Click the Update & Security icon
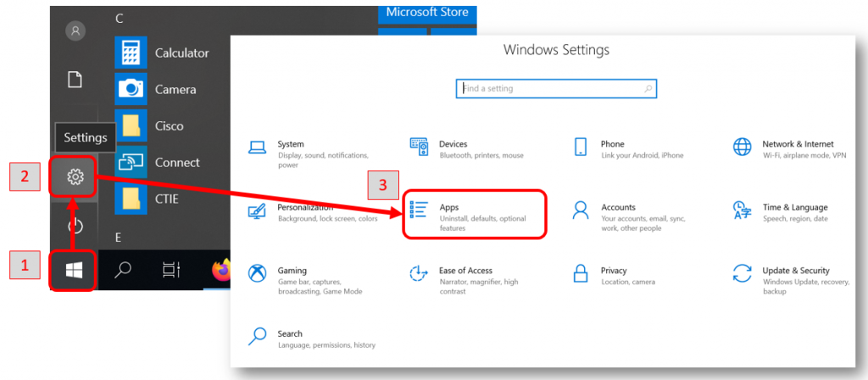868x380 pixels. pyautogui.click(x=743, y=274)
